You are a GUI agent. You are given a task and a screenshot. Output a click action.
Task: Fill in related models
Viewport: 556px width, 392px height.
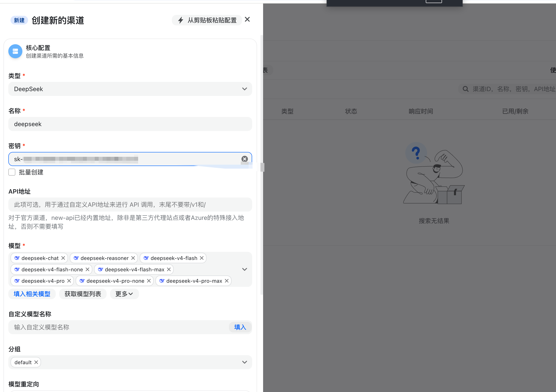click(32, 294)
